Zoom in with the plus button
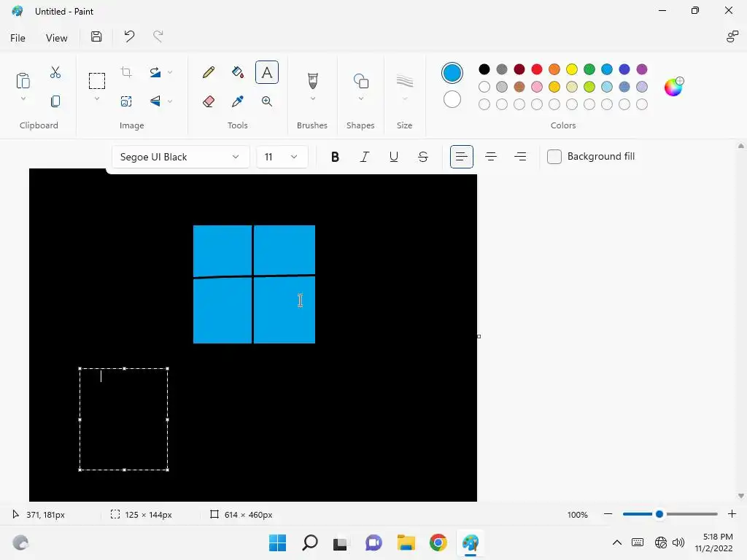747x560 pixels. coord(732,514)
